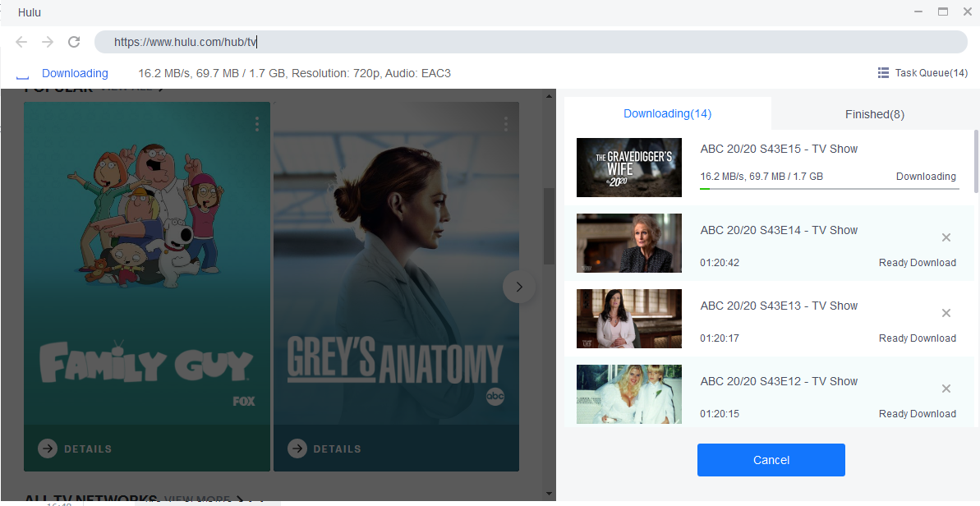The width and height of the screenshot is (980, 506).
Task: Click Ready Download status for S43E13
Action: 918,338
